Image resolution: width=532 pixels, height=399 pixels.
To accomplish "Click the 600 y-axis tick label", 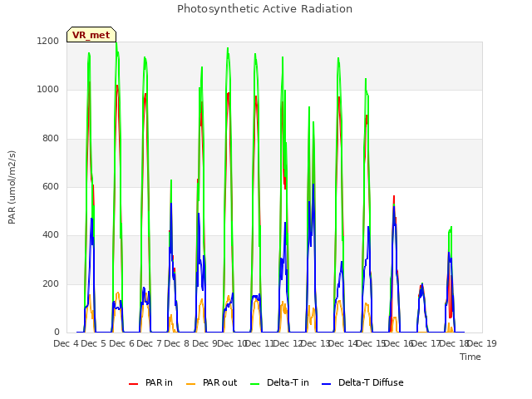I will pyautogui.click(x=51, y=186).
